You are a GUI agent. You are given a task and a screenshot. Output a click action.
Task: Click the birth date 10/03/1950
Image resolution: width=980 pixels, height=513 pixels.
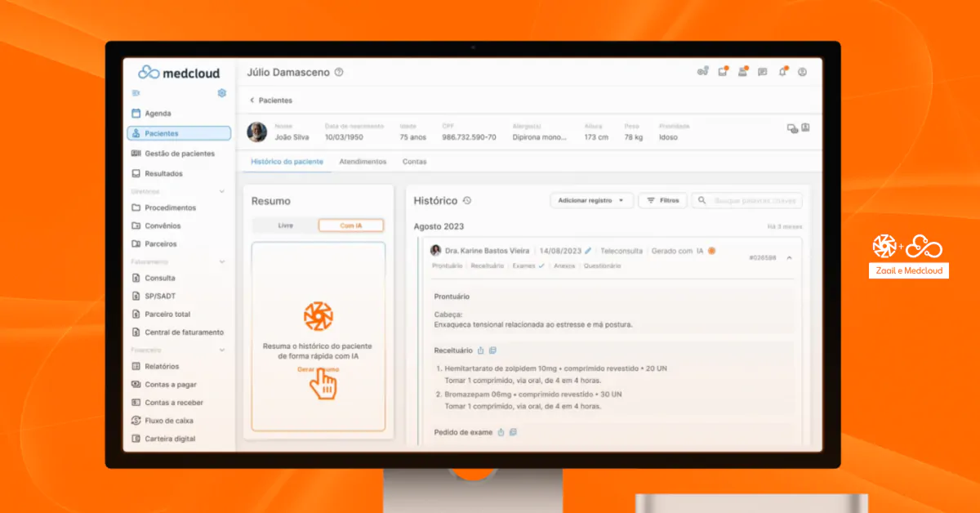click(343, 137)
